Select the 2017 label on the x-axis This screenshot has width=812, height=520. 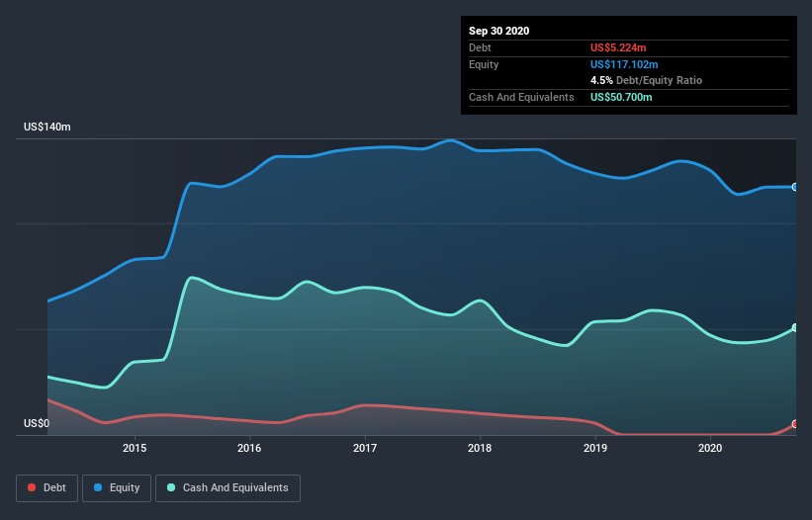365,448
